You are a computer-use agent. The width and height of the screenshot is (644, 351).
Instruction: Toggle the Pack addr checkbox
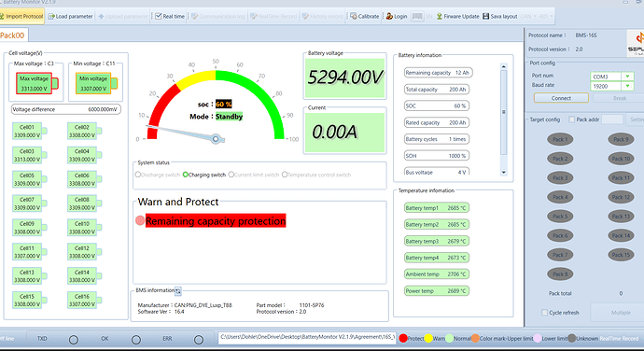tap(571, 119)
